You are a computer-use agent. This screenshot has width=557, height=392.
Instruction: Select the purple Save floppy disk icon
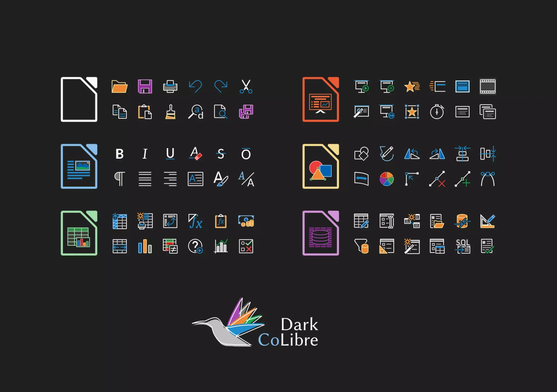[x=145, y=87]
